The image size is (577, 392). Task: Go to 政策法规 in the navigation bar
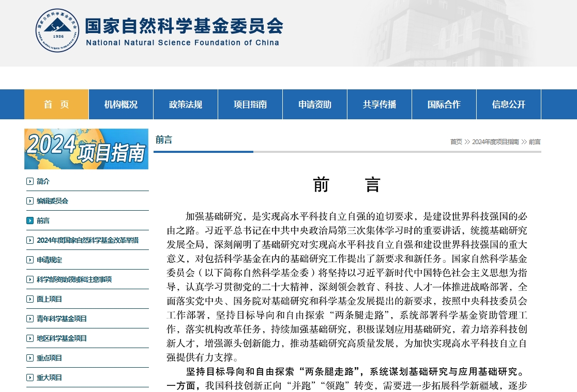(x=186, y=104)
